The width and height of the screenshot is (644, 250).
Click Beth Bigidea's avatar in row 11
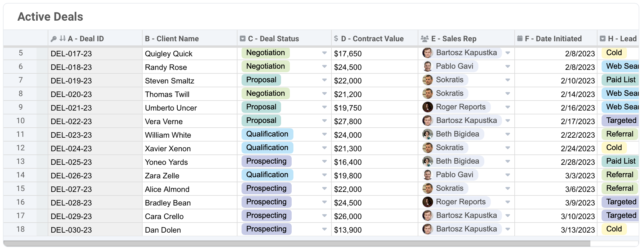[427, 134]
